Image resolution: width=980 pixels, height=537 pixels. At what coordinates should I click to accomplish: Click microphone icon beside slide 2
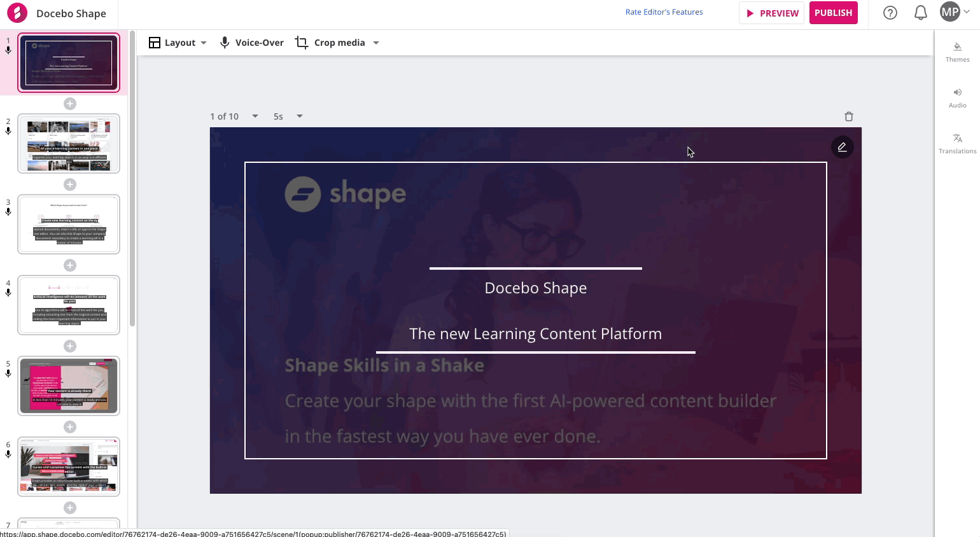8,131
